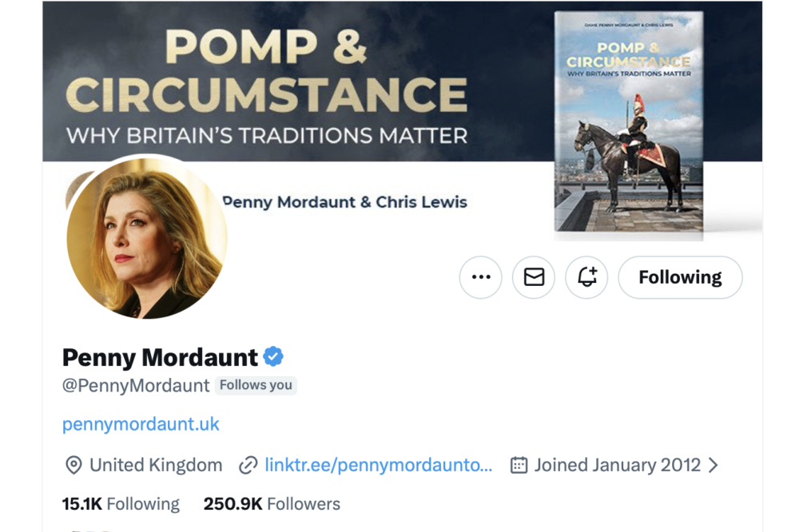The height and width of the screenshot is (532, 799).
Task: Click the @PennyMordaunt handle text
Action: tap(136, 385)
